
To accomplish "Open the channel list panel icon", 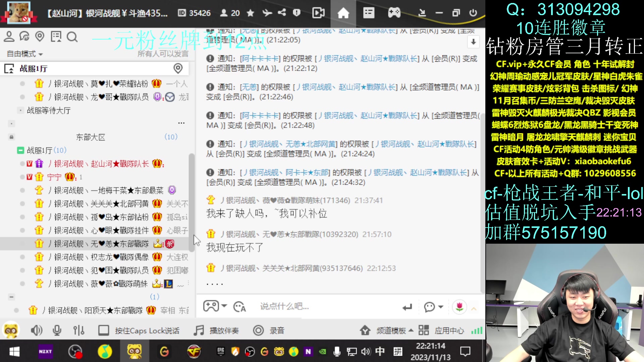I will coord(369,13).
